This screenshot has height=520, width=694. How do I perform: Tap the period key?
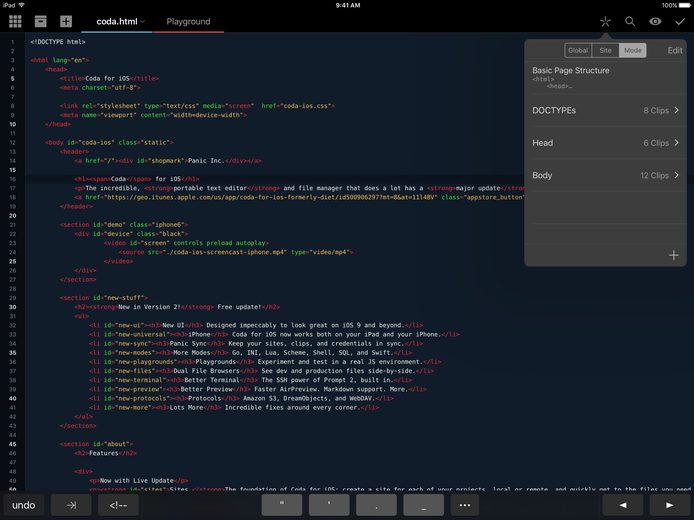point(376,505)
